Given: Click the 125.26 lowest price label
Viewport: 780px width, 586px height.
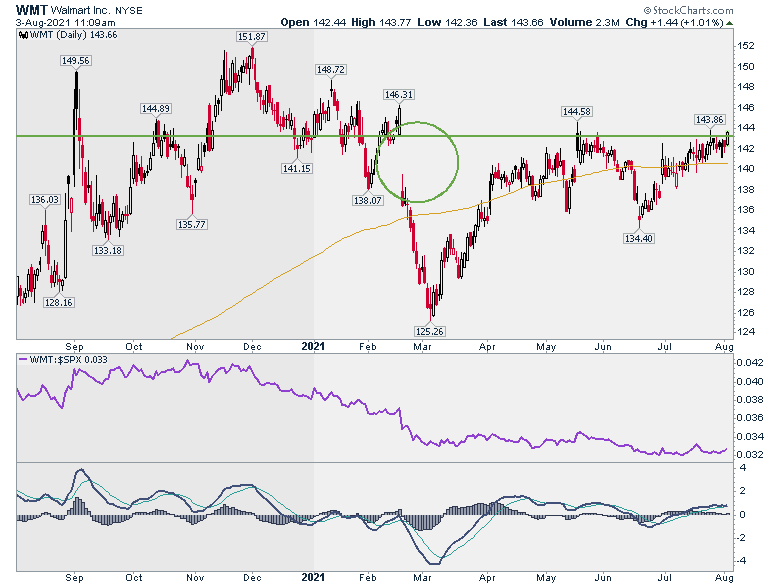Looking at the screenshot, I should [429, 331].
